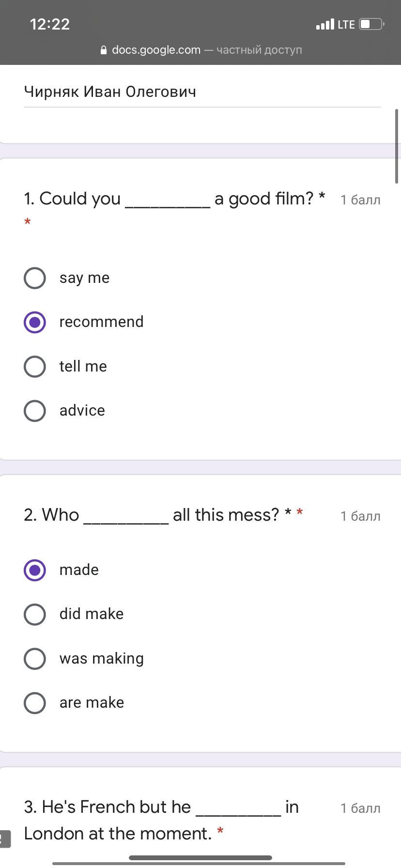
Task: Choose the "recommend" answer option
Action: [35, 322]
